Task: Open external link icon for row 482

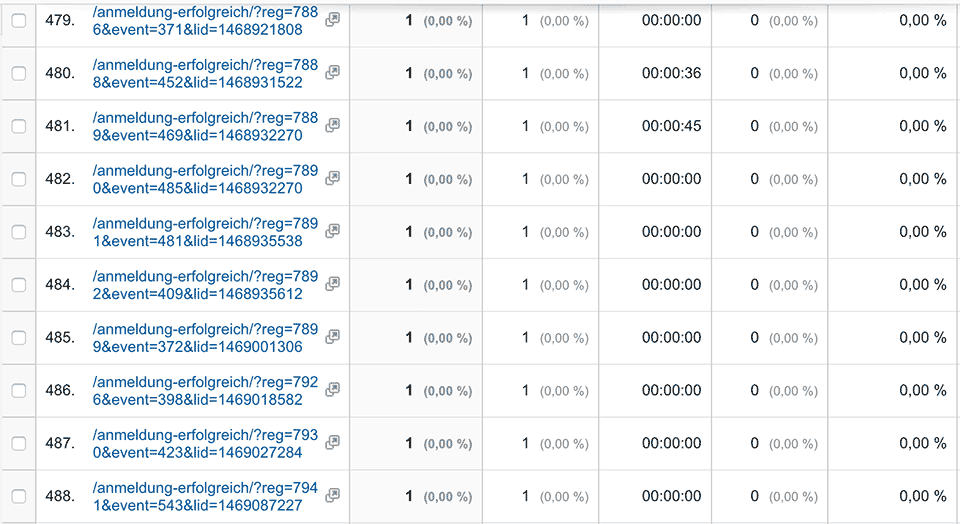Action: click(x=333, y=178)
